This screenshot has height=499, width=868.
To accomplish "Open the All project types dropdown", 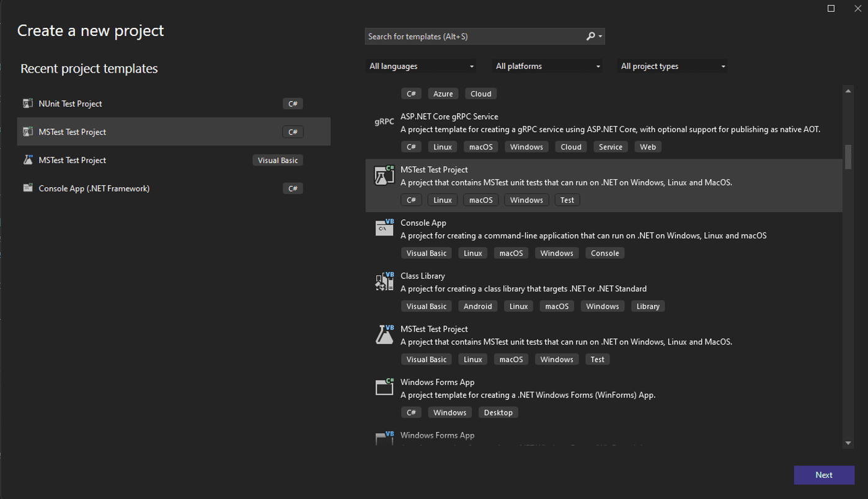I will click(x=673, y=66).
